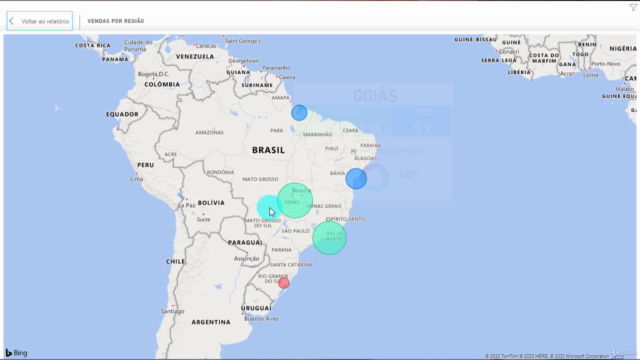This screenshot has height=360, width=640.
Task: Click the AMAZONAS state label
Action: click(x=209, y=132)
